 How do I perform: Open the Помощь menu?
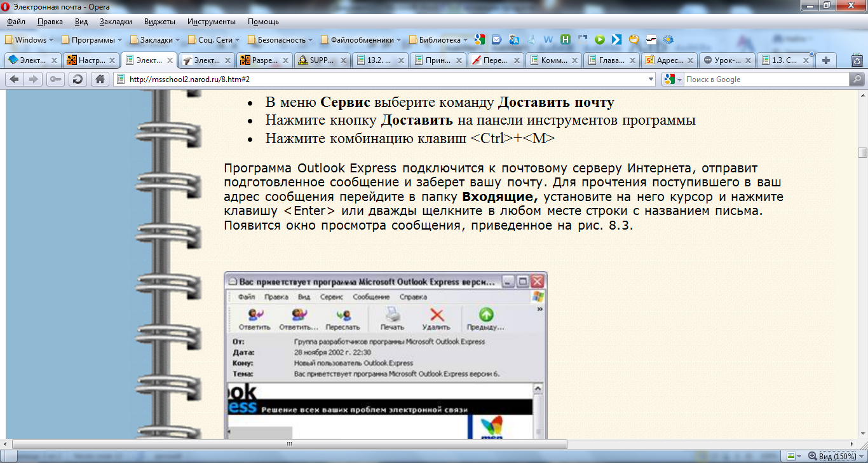[263, 22]
